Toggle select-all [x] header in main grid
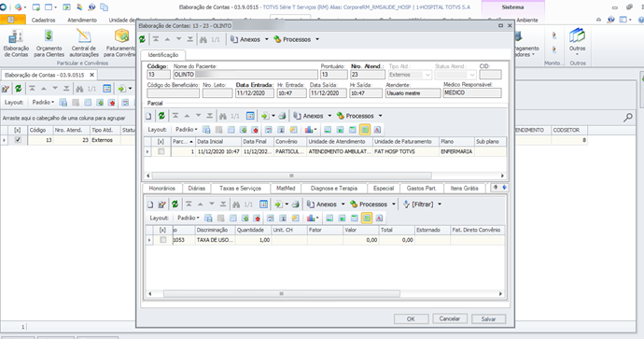 coord(17,130)
